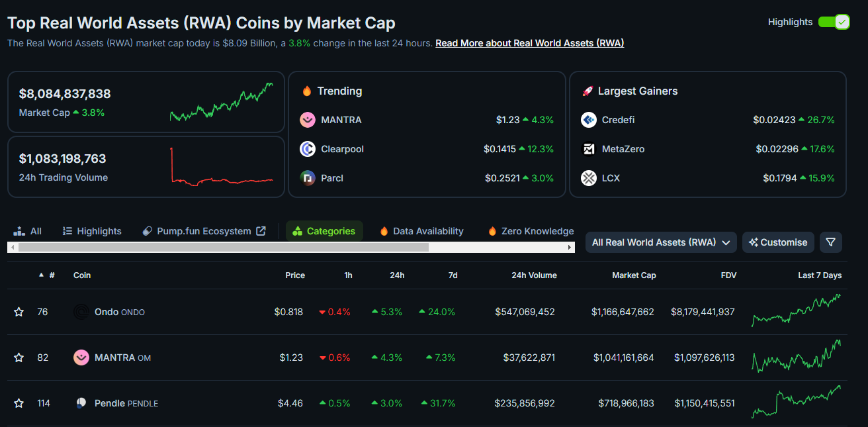Image resolution: width=868 pixels, height=427 pixels.
Task: Click the Clearpool coin icon in Trending
Action: (308, 149)
